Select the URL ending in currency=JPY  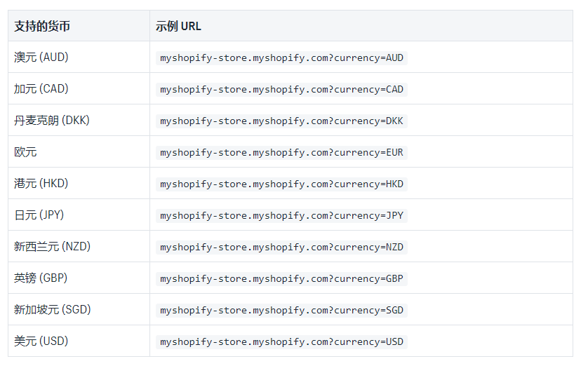[281, 215]
